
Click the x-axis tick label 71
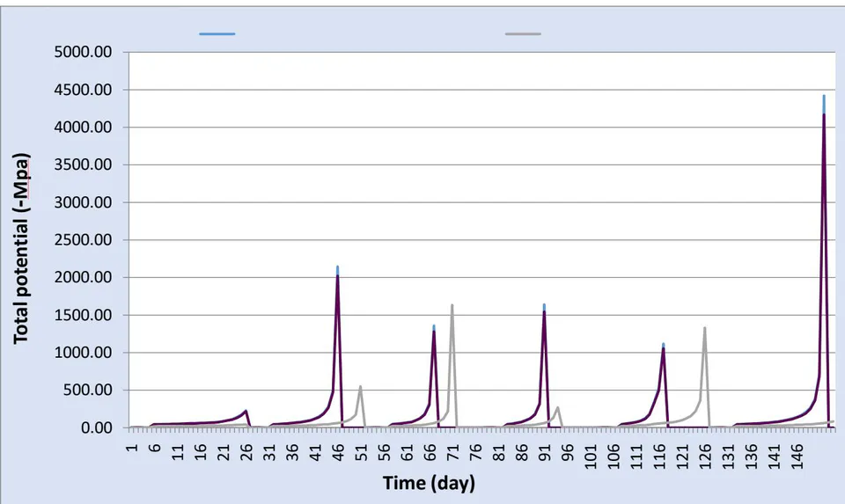(453, 452)
